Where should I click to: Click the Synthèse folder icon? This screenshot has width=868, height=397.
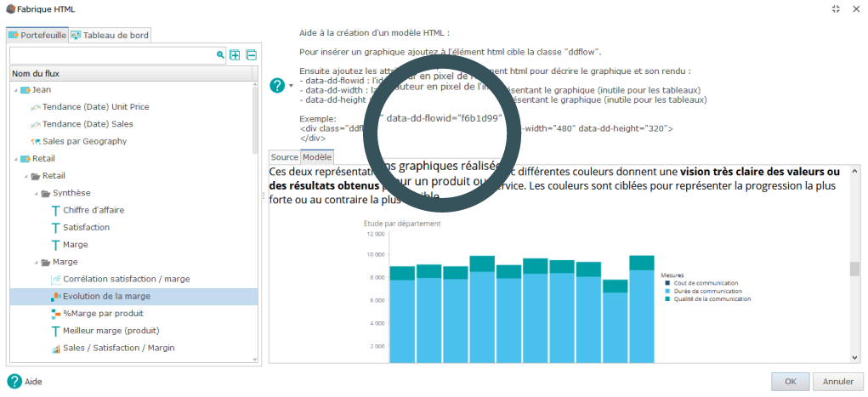click(x=46, y=193)
